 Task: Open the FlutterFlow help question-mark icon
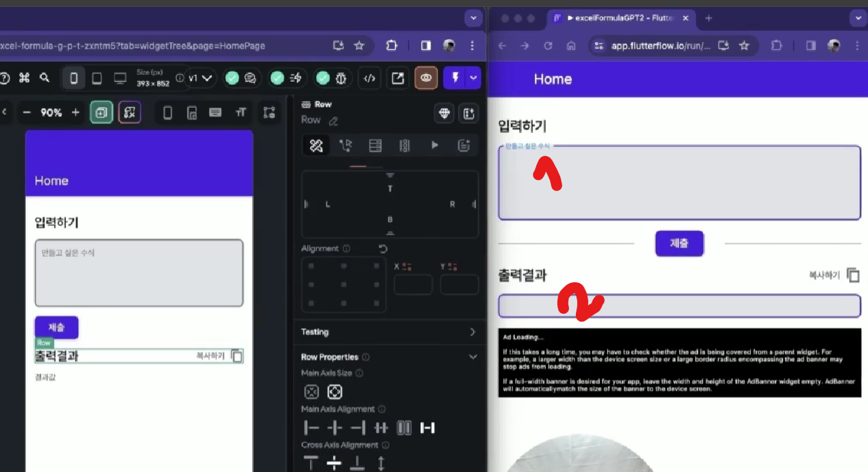pyautogui.click(x=4, y=78)
